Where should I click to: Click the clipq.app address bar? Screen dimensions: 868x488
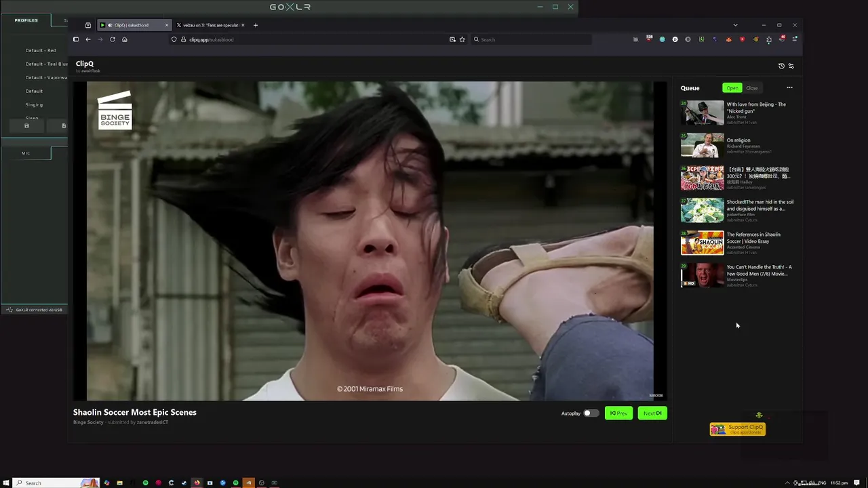[317, 39]
